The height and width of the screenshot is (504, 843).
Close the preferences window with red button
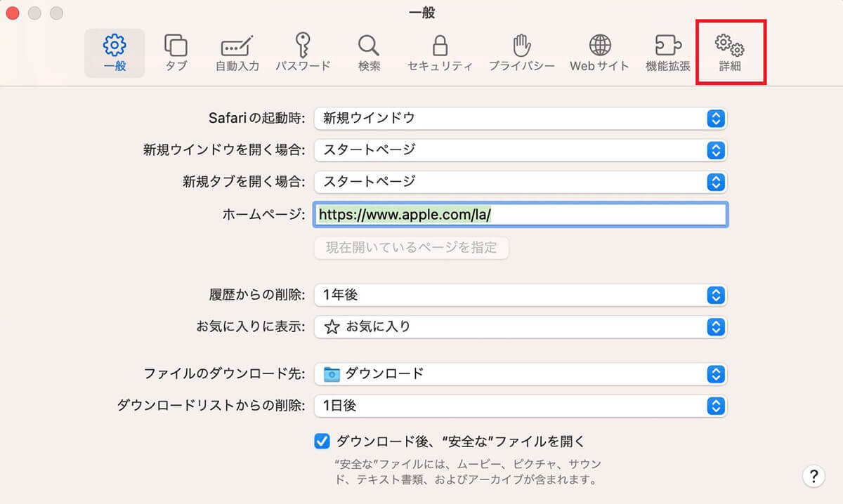click(13, 13)
